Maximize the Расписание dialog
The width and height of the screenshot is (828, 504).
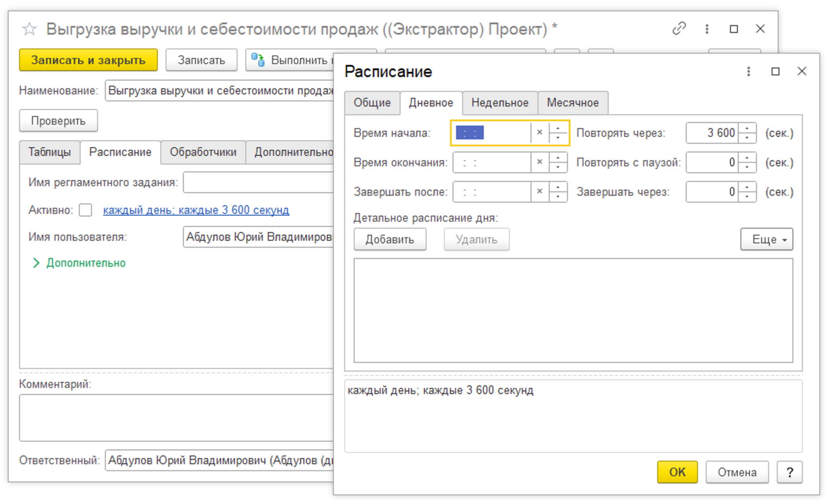point(775,71)
